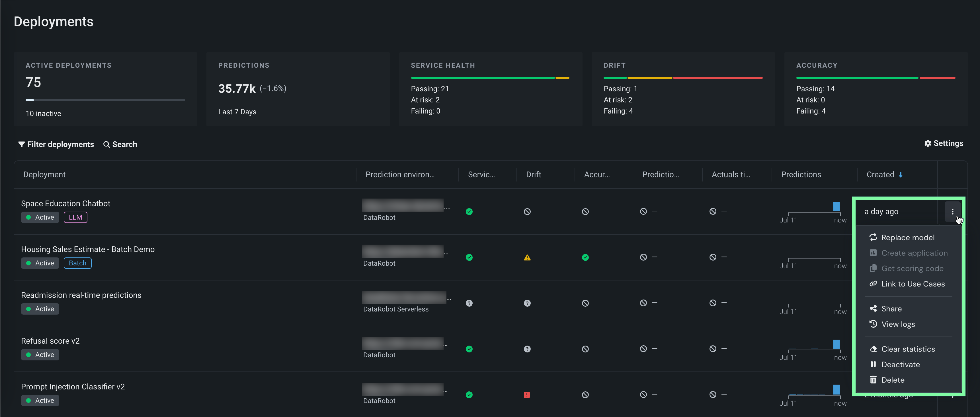This screenshot has height=417, width=980.
Task: Select Replace model from menu
Action: [x=907, y=237]
